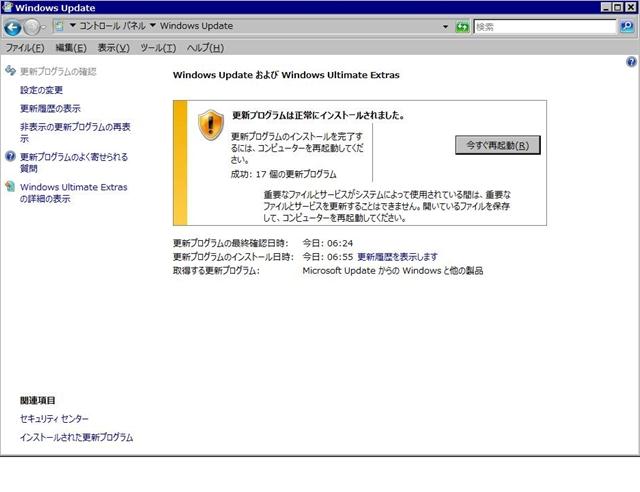Maximize the Windows Update window
640x492 pixels.
(618, 7)
